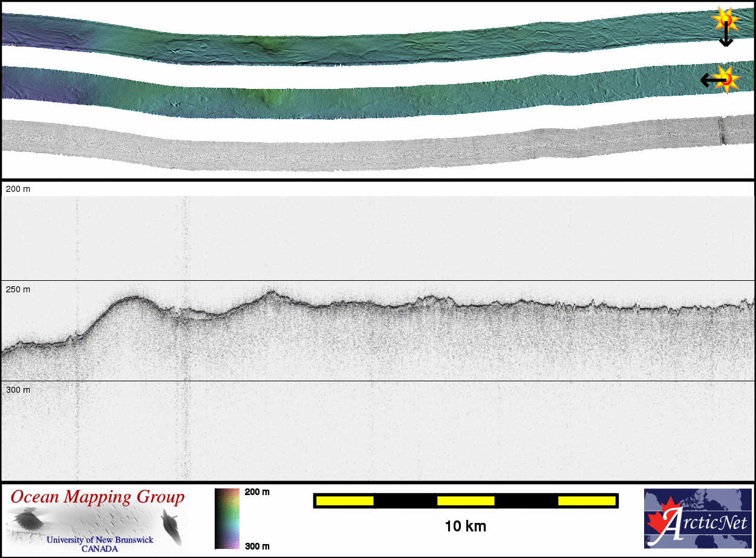Click the ArcticNet logo
The width and height of the screenshot is (756, 558).
(x=697, y=519)
